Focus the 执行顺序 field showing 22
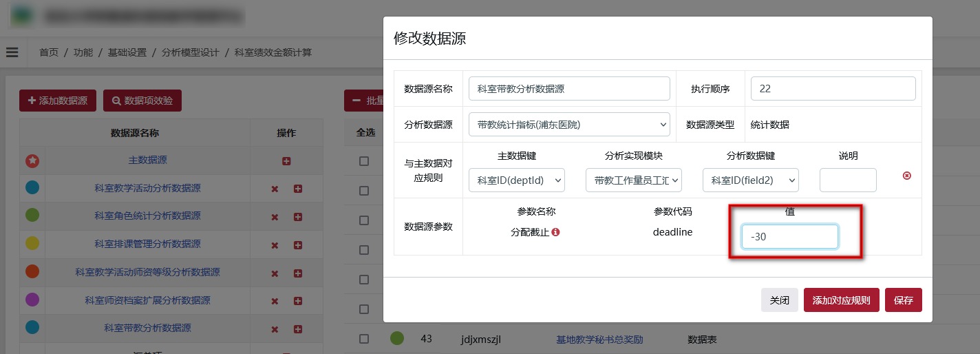Viewport: 980px width, 354px height. (x=833, y=88)
